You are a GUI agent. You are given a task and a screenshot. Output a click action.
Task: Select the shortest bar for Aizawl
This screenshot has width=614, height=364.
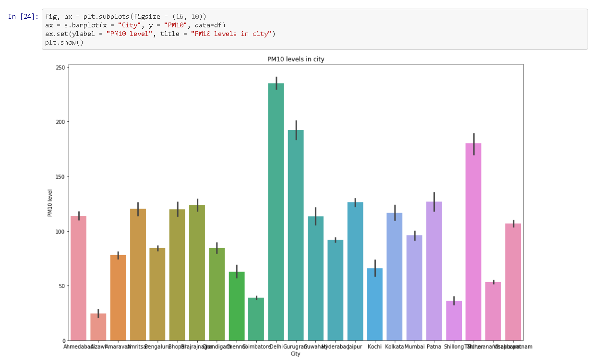(x=97, y=326)
